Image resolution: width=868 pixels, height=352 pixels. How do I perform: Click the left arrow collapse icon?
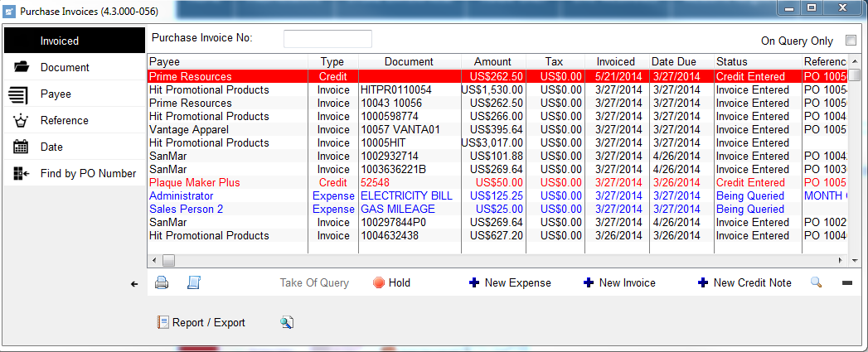[134, 284]
